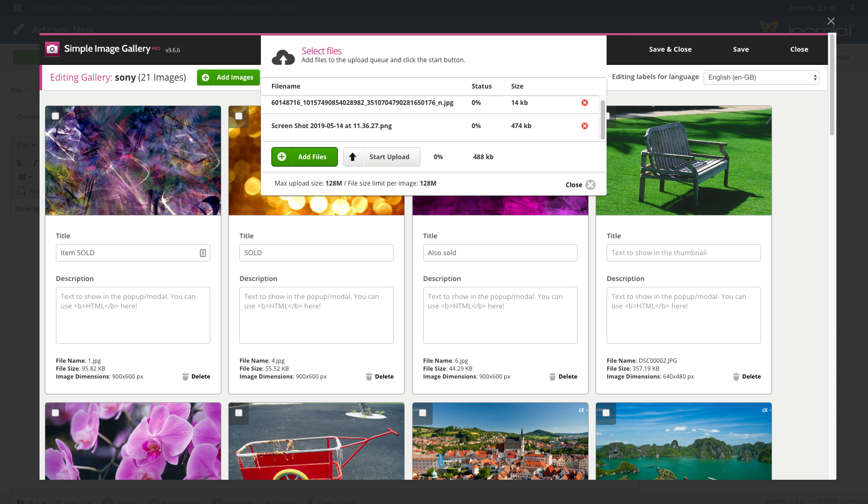Click the Description box for 4.jpg

pyautogui.click(x=316, y=315)
